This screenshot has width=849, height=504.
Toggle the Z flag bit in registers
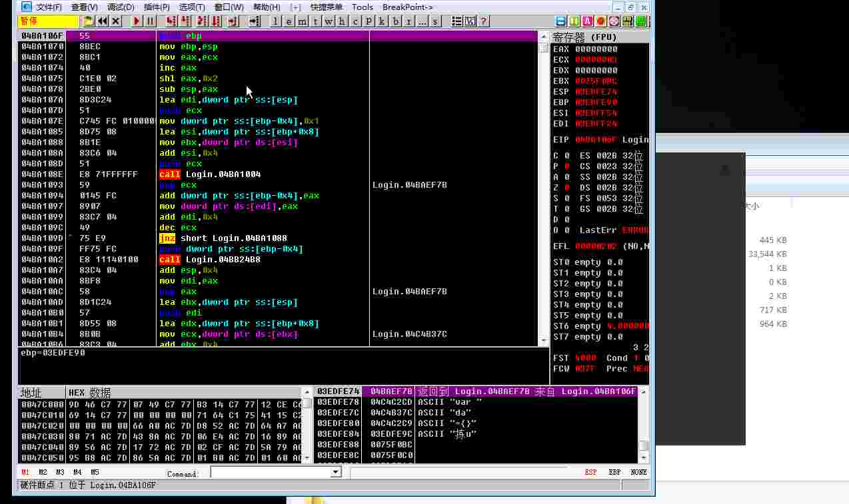click(567, 188)
